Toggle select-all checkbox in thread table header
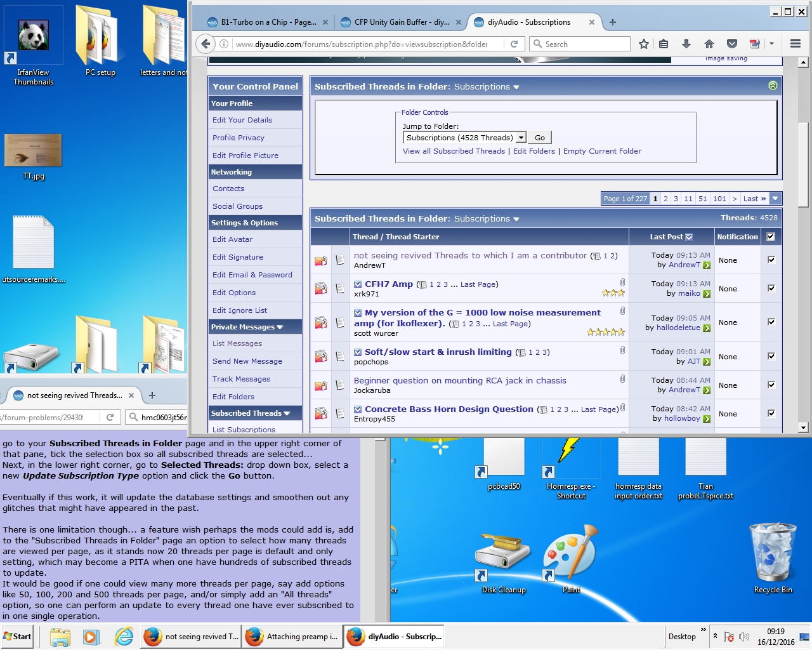Image resolution: width=812 pixels, height=650 pixels. click(x=771, y=237)
